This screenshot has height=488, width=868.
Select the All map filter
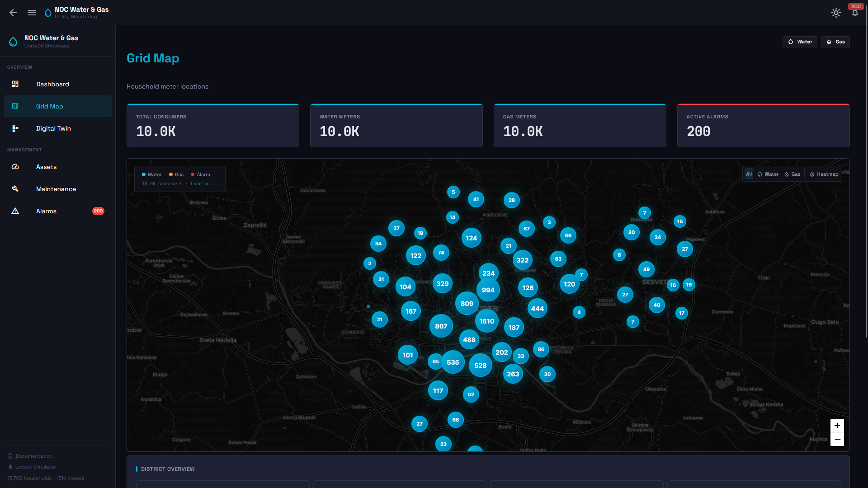749,174
